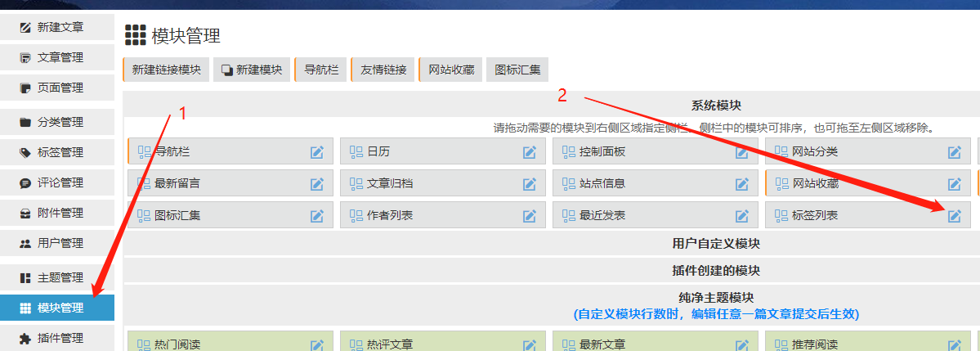Click the grid icon beside 文章归档 module name

coord(356,183)
